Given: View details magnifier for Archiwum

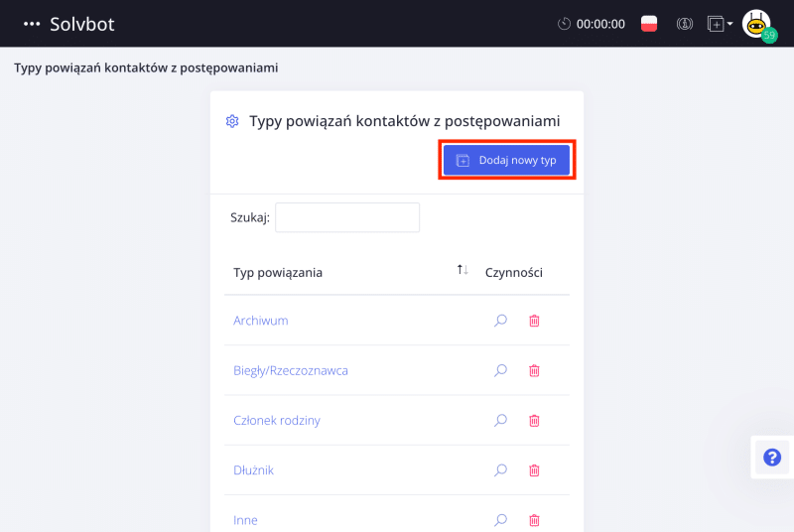Looking at the screenshot, I should 500,321.
